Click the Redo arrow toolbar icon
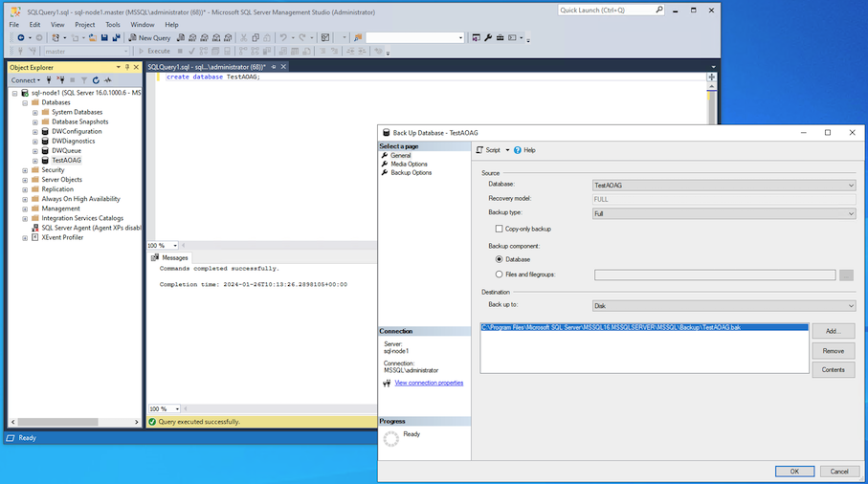 pyautogui.click(x=302, y=37)
